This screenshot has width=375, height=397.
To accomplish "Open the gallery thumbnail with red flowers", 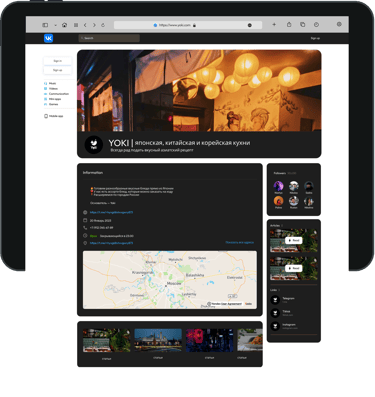I will tap(209, 340).
